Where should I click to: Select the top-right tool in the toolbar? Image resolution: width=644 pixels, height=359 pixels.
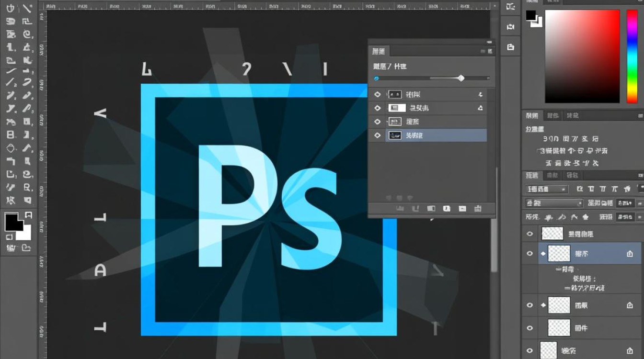(27, 9)
